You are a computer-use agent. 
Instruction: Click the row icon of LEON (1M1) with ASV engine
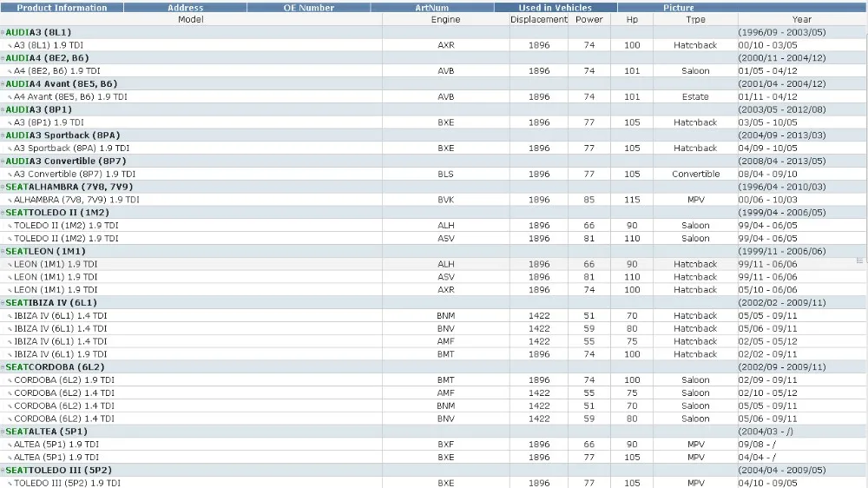coord(10,278)
